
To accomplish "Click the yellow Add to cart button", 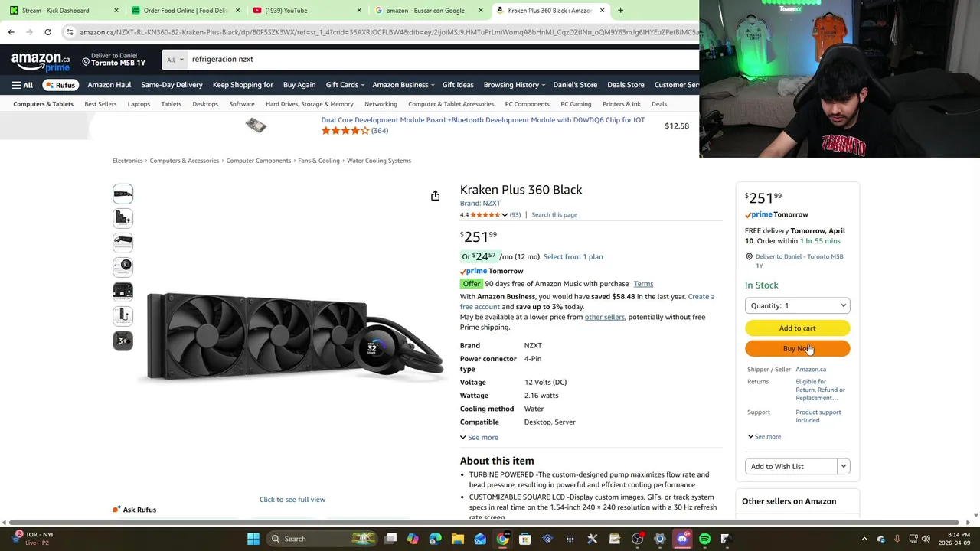I will point(797,328).
